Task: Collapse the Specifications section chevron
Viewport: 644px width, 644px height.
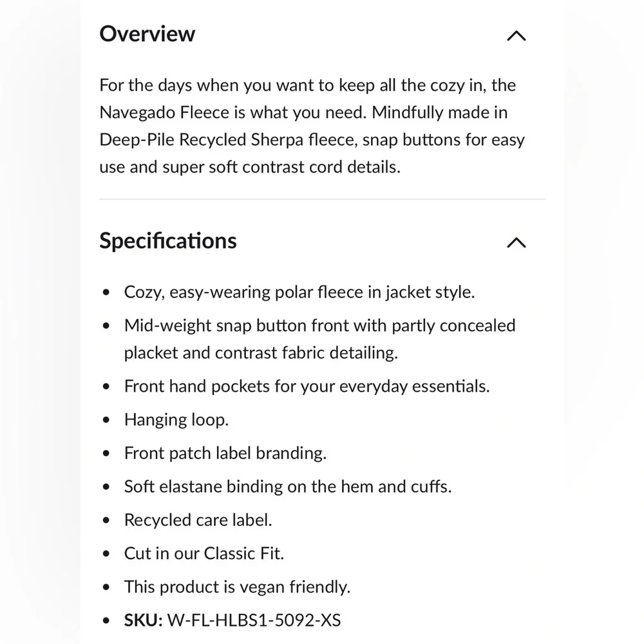Action: 516,243
